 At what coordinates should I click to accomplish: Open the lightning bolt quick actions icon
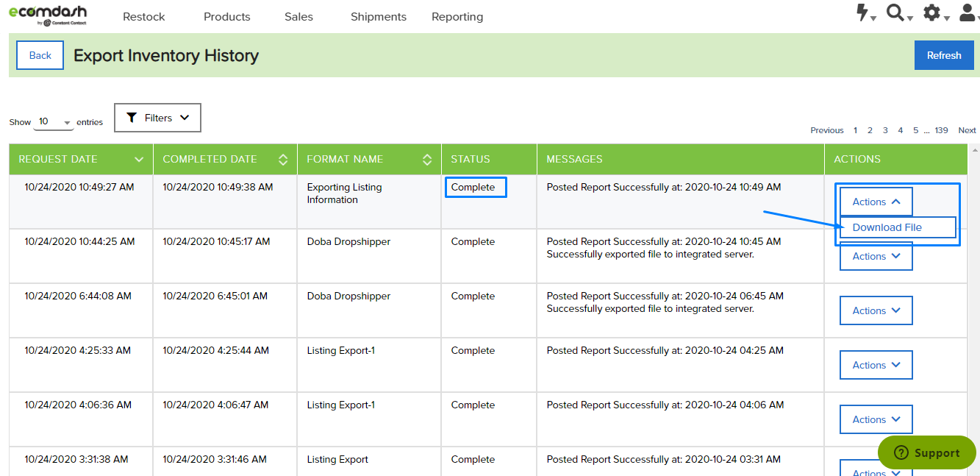863,13
